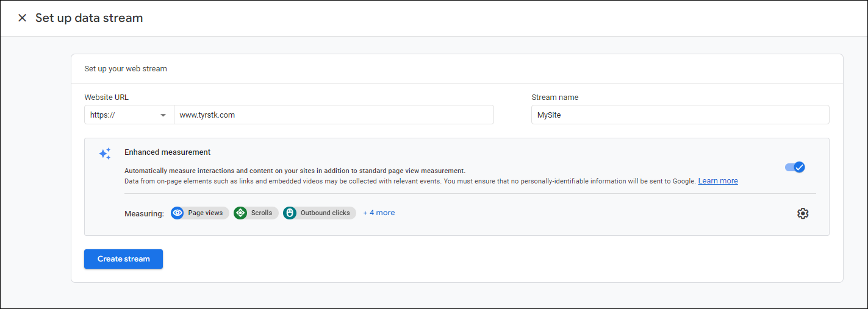Toggle Enhanced measurement switch off
This screenshot has height=309, width=868.
point(795,167)
